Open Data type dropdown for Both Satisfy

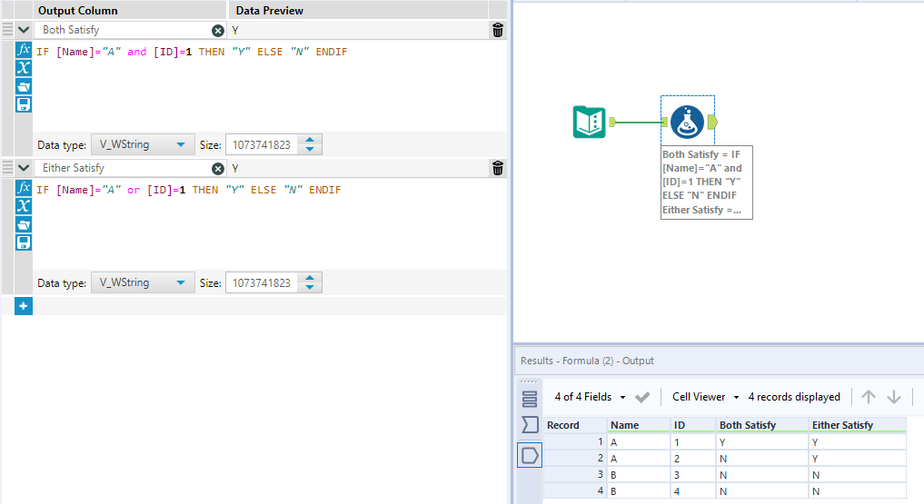143,144
